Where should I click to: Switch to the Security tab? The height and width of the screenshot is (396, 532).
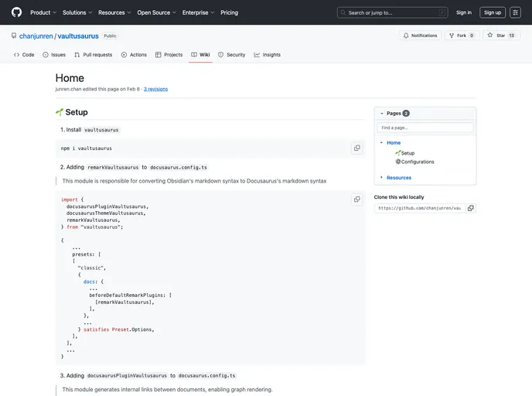coord(232,55)
